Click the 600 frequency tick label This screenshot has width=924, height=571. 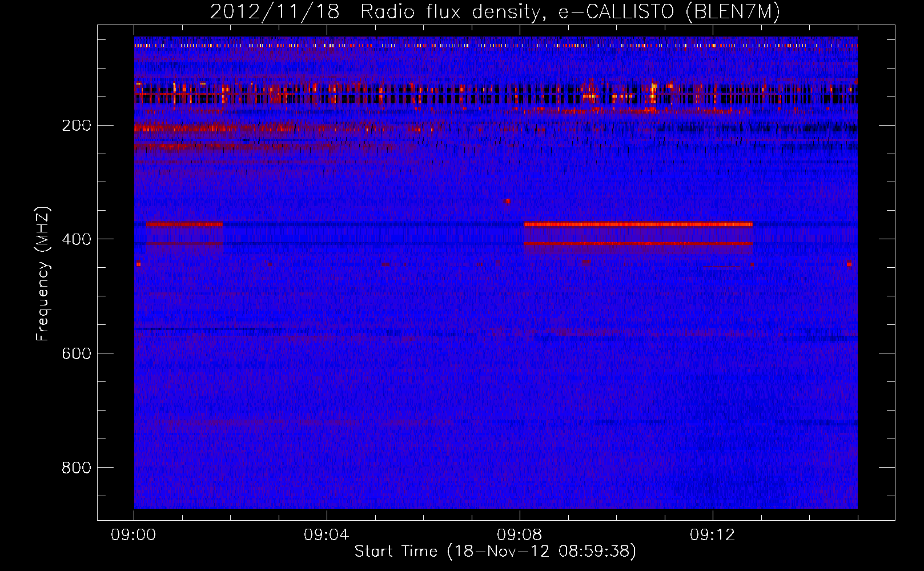point(76,353)
